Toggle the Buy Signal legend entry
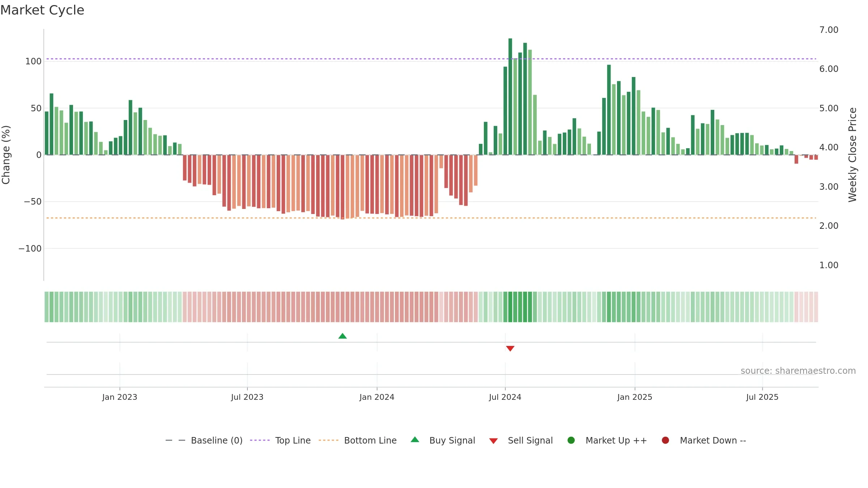Image resolution: width=868 pixels, height=488 pixels. [x=443, y=441]
